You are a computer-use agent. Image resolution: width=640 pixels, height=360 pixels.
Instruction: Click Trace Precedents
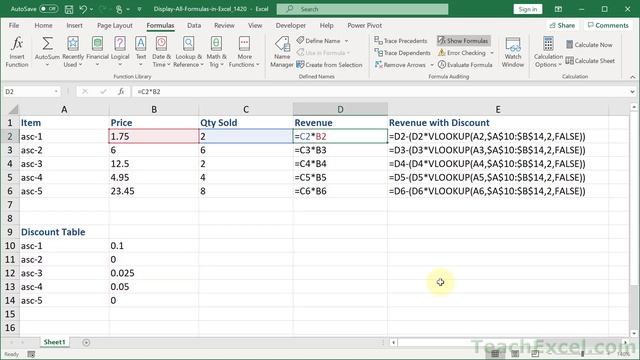[x=401, y=41]
